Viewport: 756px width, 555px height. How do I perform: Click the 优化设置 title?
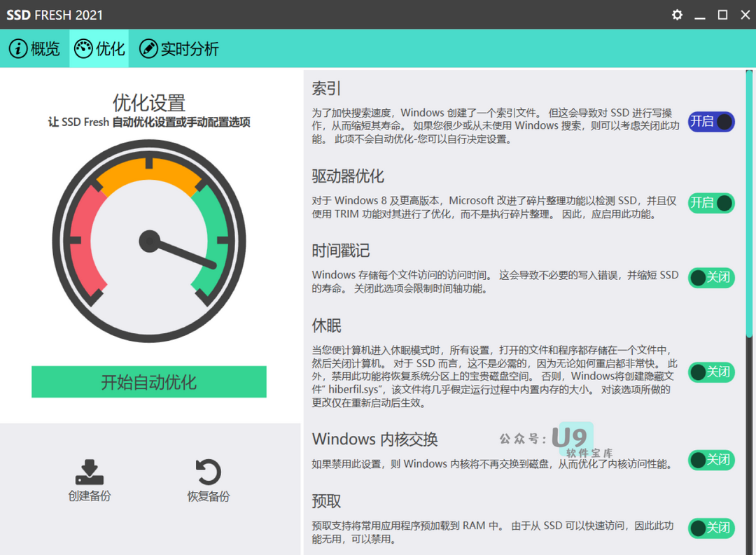149,103
